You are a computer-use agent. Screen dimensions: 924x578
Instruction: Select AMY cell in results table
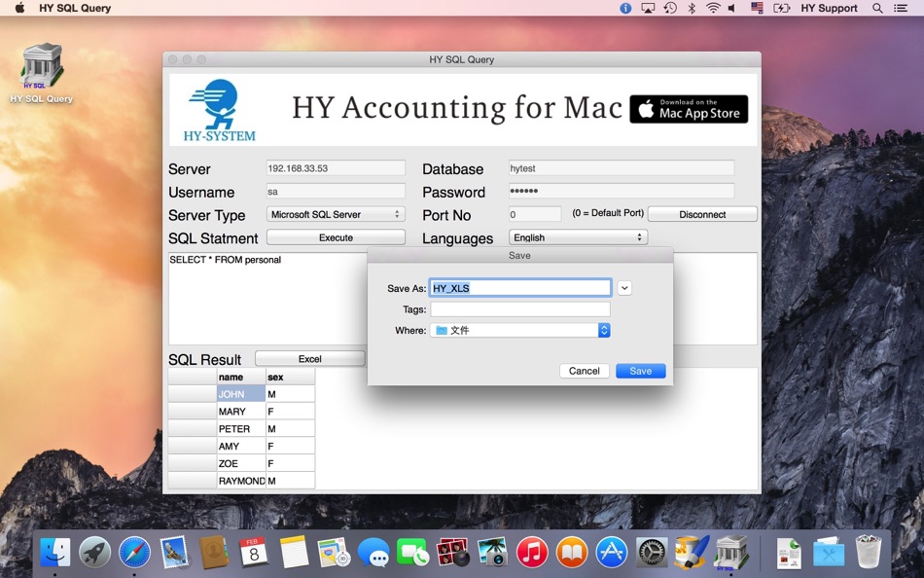pos(241,446)
